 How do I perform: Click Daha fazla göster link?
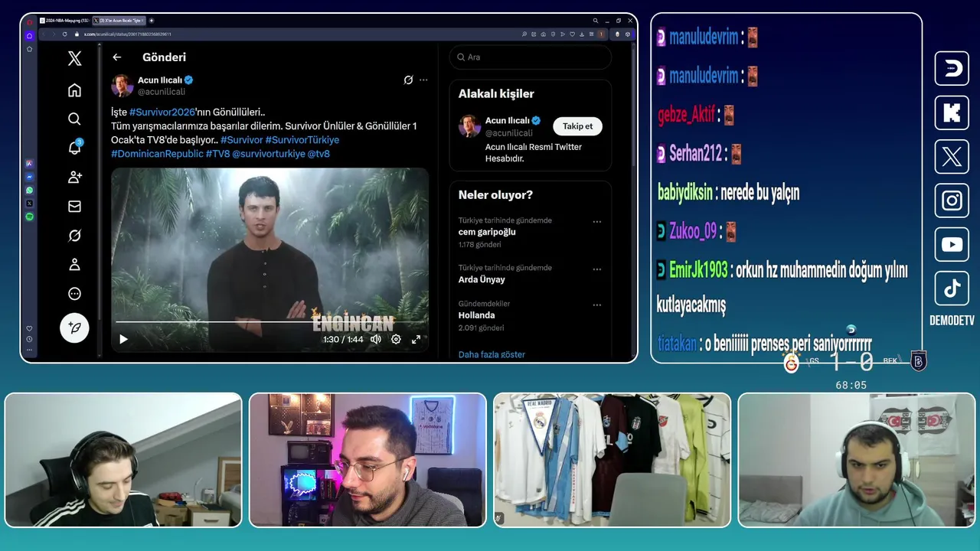coord(492,354)
